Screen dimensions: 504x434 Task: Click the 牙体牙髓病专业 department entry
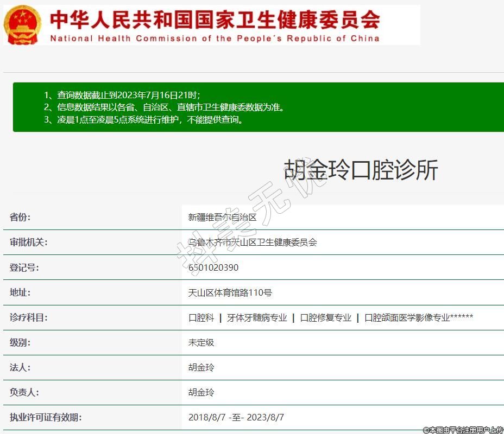pos(257,318)
